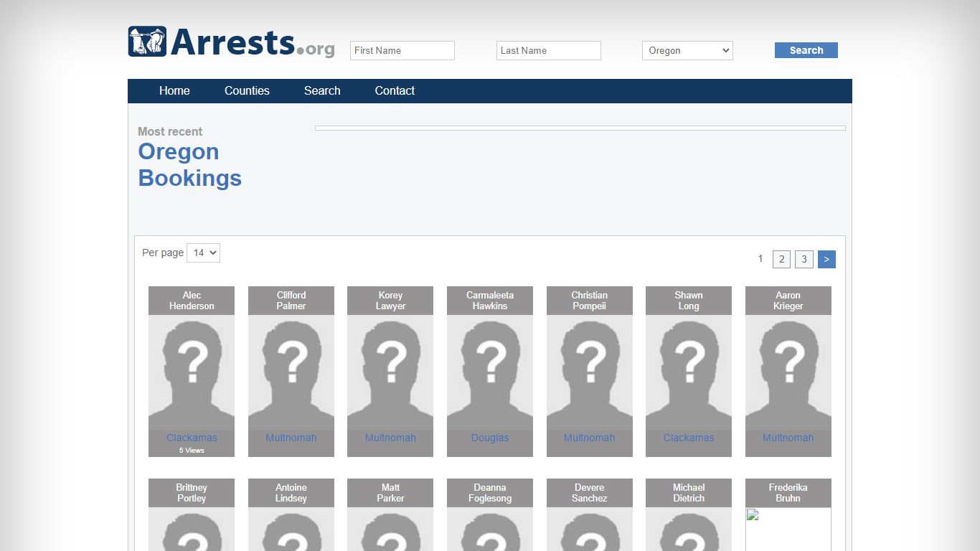The height and width of the screenshot is (551, 980).
Task: Open the Home menu item
Action: point(174,90)
